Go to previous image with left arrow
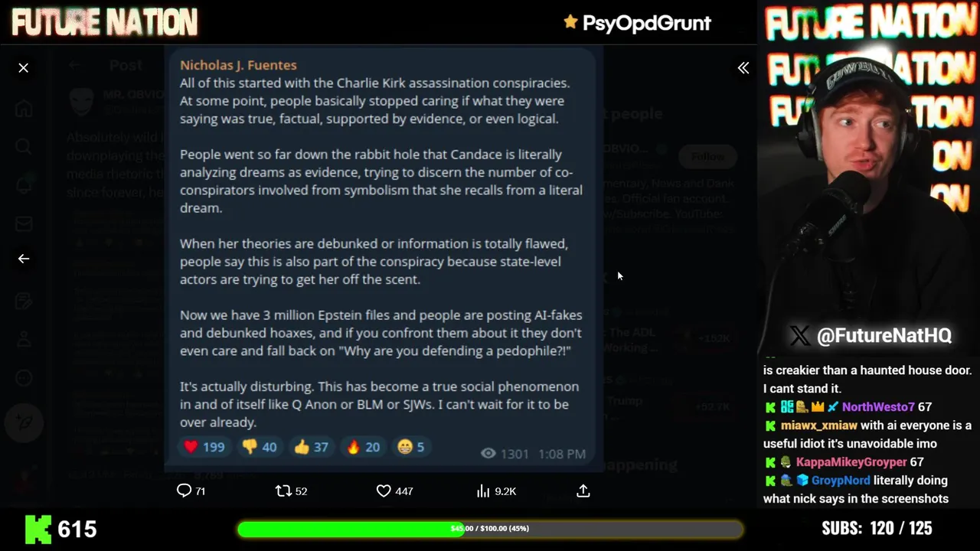980x551 pixels. coord(24,259)
